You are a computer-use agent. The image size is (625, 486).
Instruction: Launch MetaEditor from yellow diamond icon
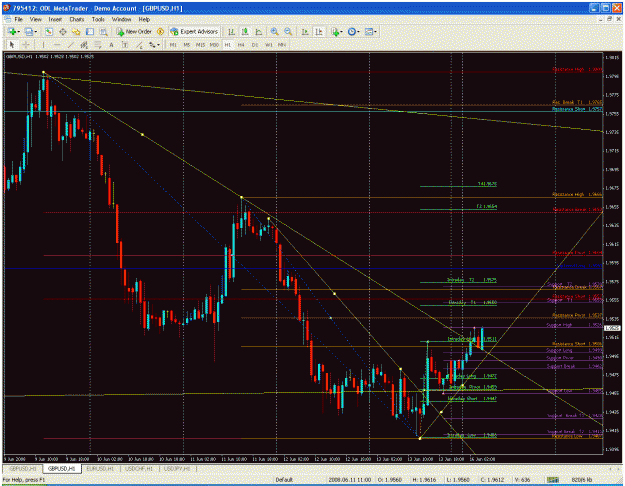pyautogui.click(x=160, y=31)
